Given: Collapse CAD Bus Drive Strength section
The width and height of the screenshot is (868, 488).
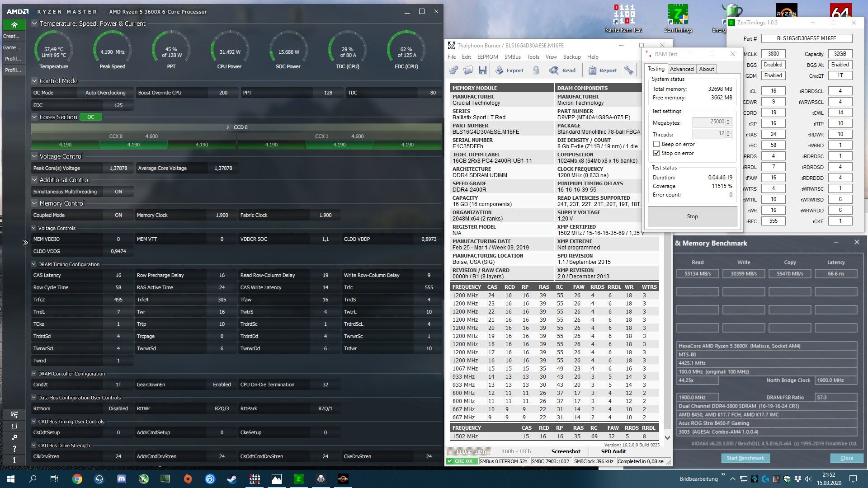Looking at the screenshot, I should click(x=34, y=446).
